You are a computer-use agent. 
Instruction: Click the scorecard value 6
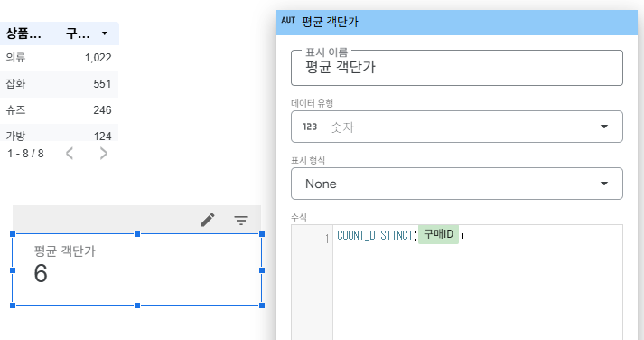(x=41, y=273)
